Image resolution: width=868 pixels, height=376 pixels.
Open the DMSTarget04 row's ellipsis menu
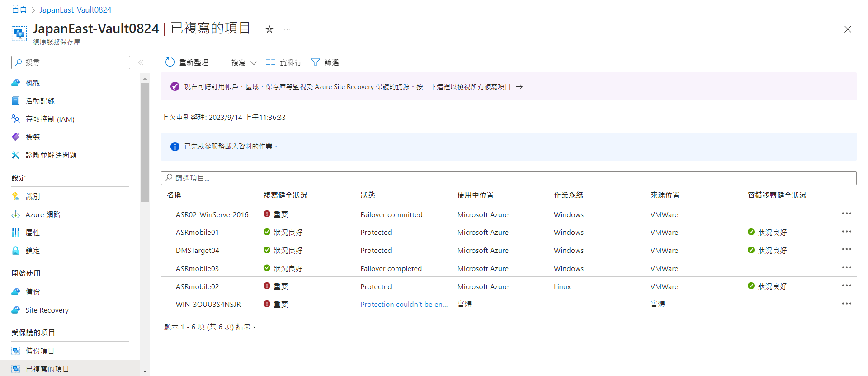tap(847, 249)
